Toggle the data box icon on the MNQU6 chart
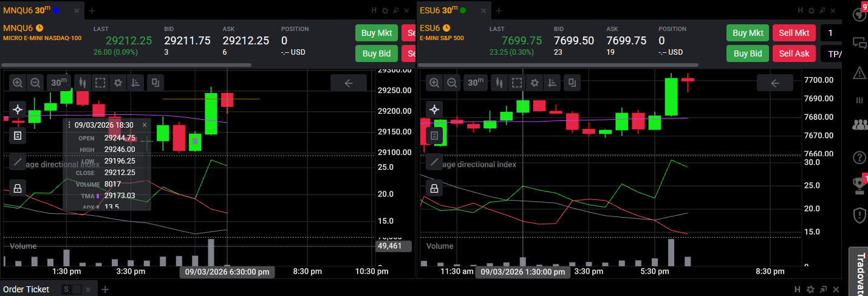 (18, 136)
